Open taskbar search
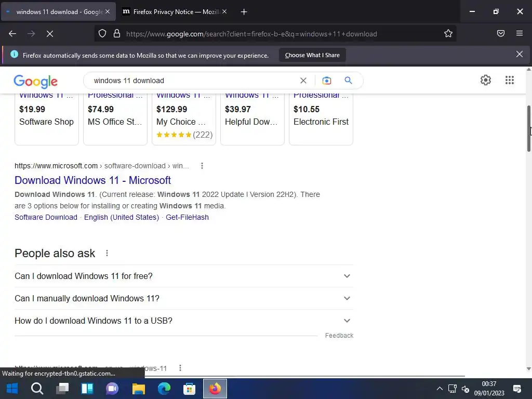This screenshot has width=532, height=399. click(x=37, y=389)
